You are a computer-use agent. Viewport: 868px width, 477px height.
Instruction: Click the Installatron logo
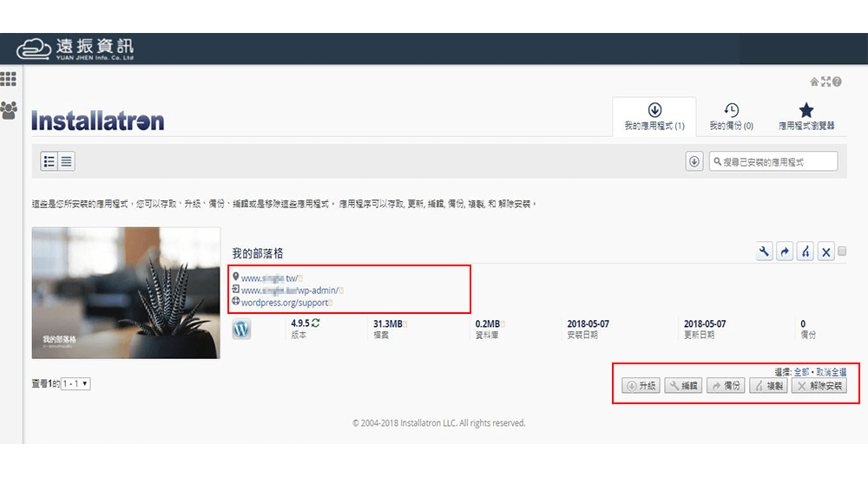(x=98, y=120)
